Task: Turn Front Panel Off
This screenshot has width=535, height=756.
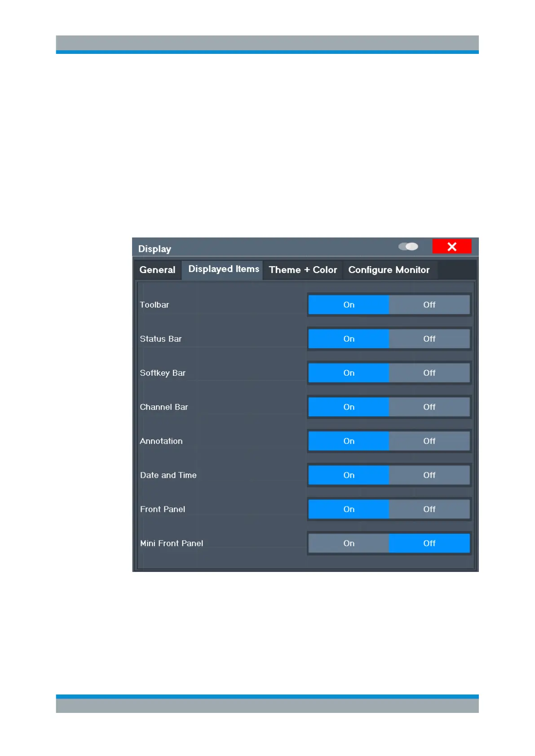Action: [429, 510]
